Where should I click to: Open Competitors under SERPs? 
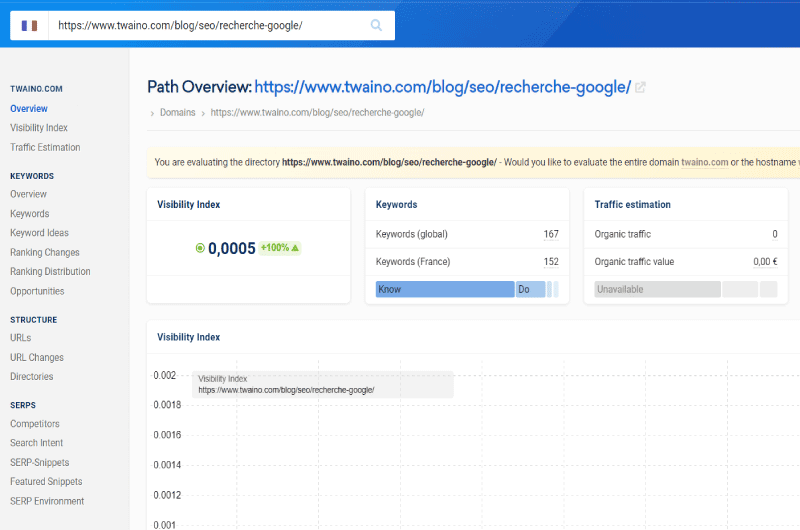click(x=35, y=424)
